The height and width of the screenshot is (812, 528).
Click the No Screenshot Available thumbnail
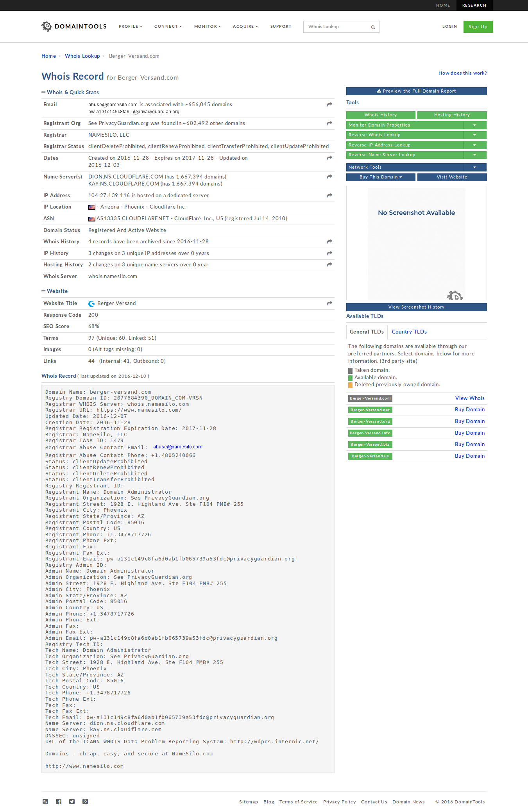point(416,243)
